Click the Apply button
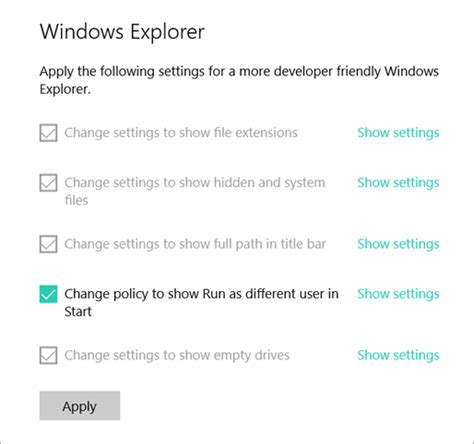Viewport: 474px width, 444px height. pos(80,406)
